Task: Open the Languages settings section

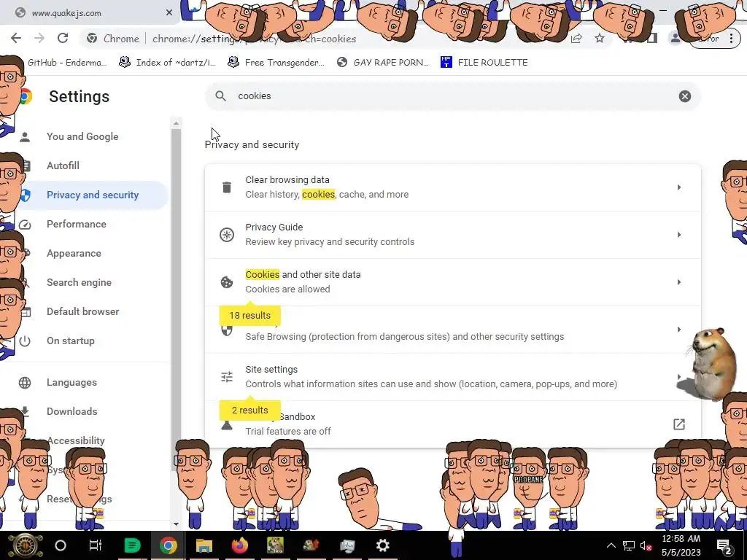Action: (x=71, y=382)
